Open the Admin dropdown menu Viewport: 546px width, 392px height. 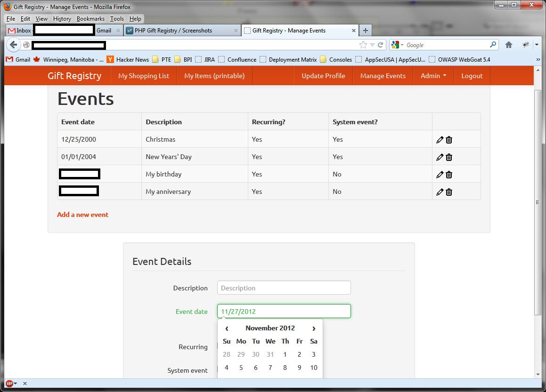point(433,75)
